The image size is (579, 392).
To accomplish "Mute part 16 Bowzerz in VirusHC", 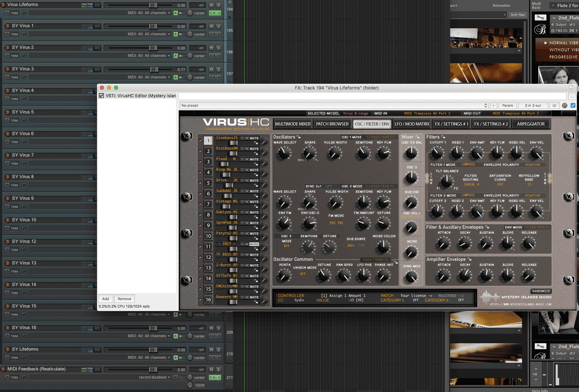I will point(254,297).
